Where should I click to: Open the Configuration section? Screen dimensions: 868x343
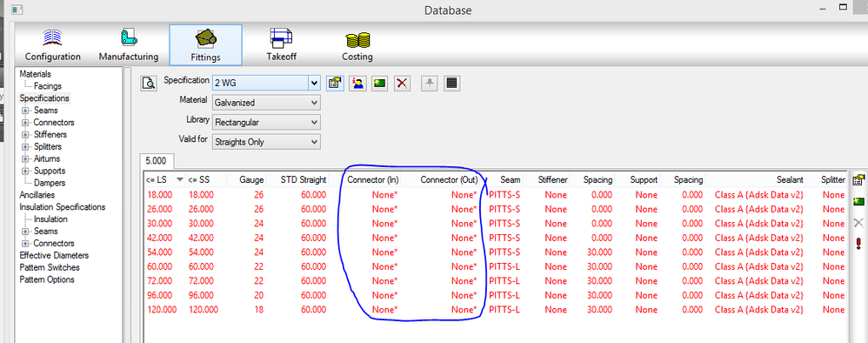pos(52,45)
